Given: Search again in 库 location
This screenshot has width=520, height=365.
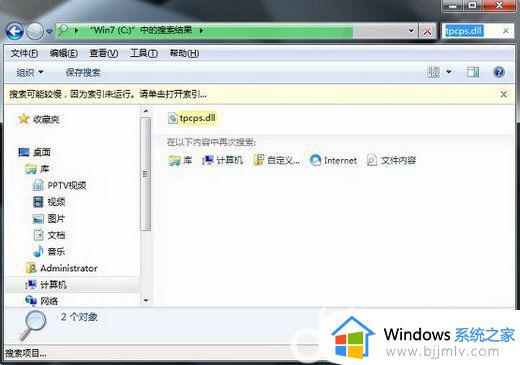Looking at the screenshot, I should (180, 160).
